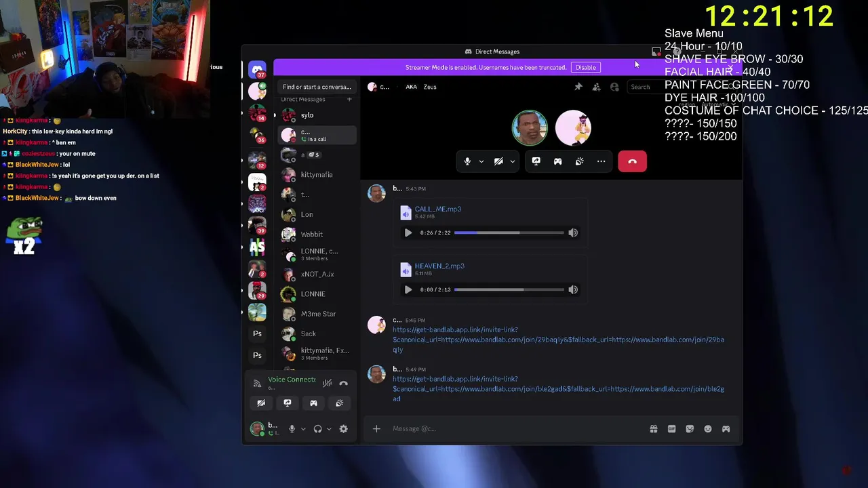Viewport: 868px width, 488px height.
Task: Open Discord home Direct Messages icon
Action: pos(257,69)
